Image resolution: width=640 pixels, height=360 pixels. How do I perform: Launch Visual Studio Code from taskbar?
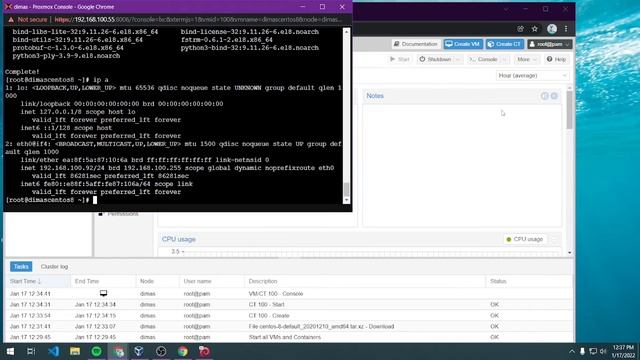53,351
